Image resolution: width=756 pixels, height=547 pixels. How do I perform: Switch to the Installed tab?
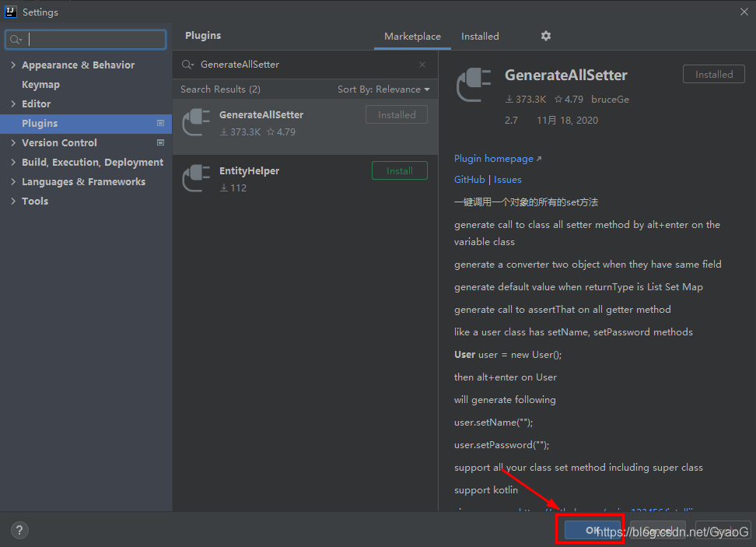coord(480,36)
